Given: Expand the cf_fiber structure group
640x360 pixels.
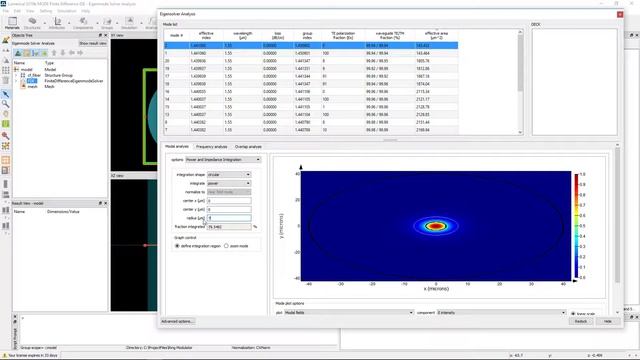Looking at the screenshot, I should tap(16, 76).
